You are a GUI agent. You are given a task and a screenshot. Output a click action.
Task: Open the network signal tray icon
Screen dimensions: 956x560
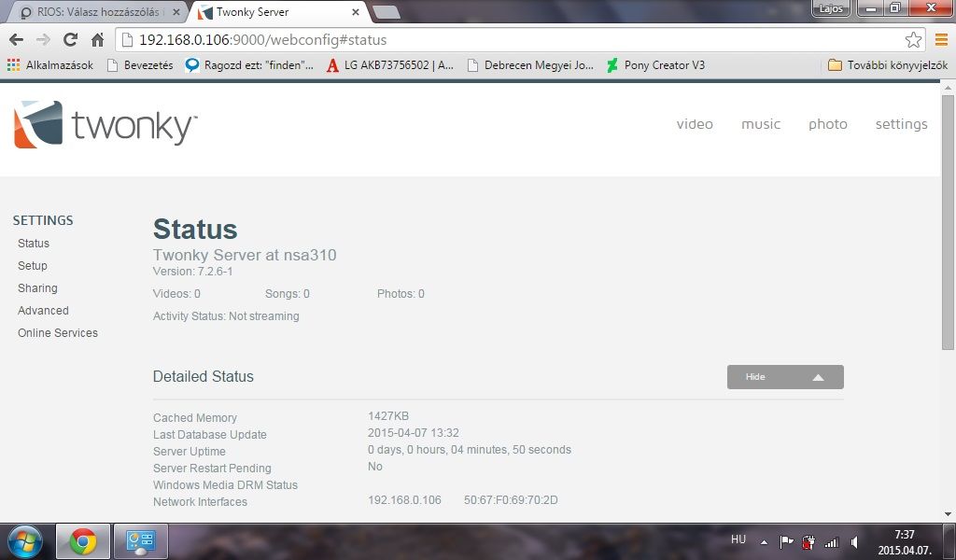831,541
